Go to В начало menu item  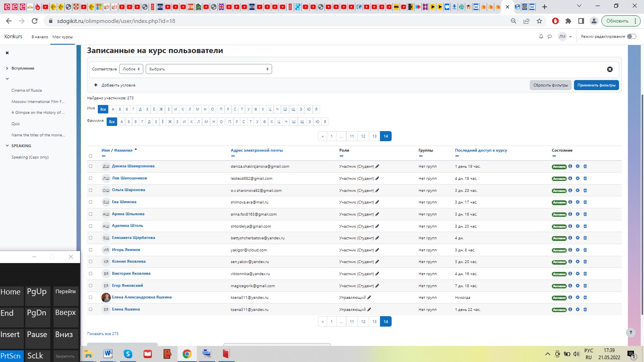40,37
